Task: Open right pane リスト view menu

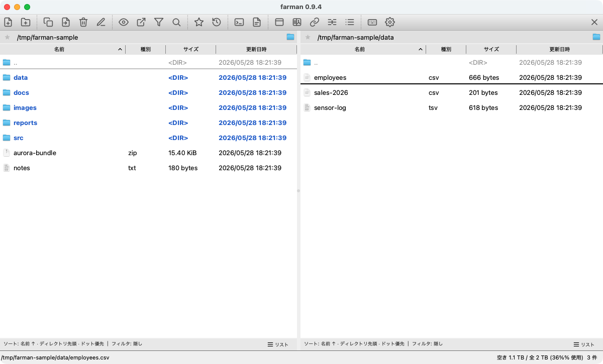Action: coord(584,344)
